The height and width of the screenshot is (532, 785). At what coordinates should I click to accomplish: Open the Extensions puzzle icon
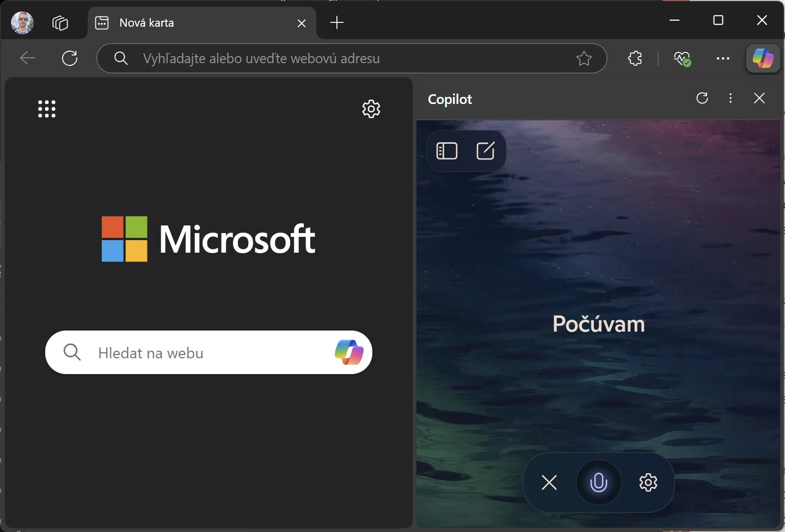[635, 58]
